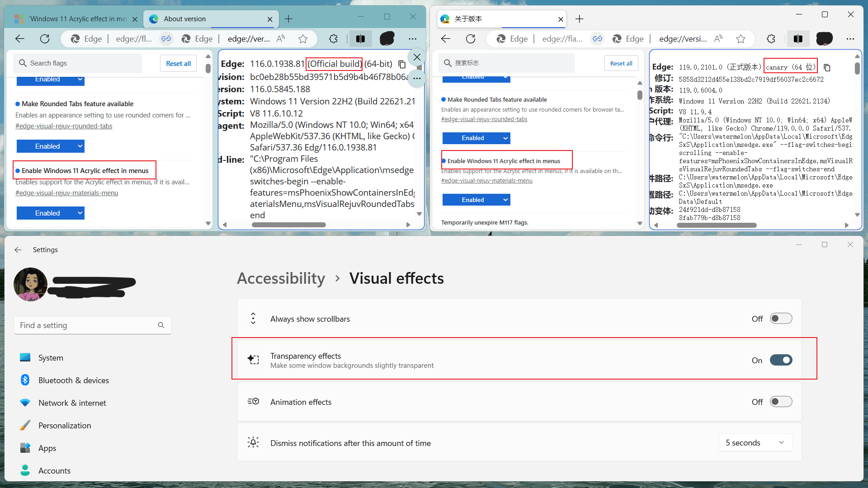Open Network & internet settings

click(x=72, y=403)
